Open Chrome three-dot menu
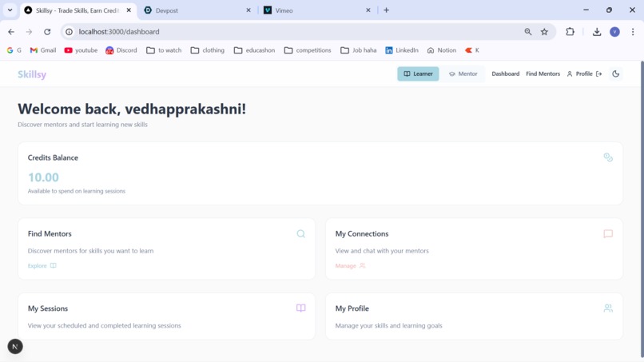644x362 pixels. pos(633,32)
